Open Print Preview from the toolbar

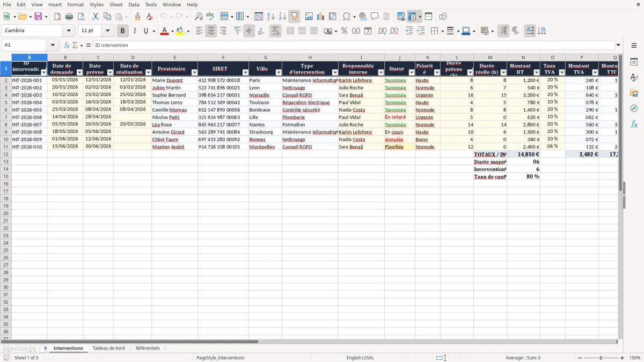point(81,17)
